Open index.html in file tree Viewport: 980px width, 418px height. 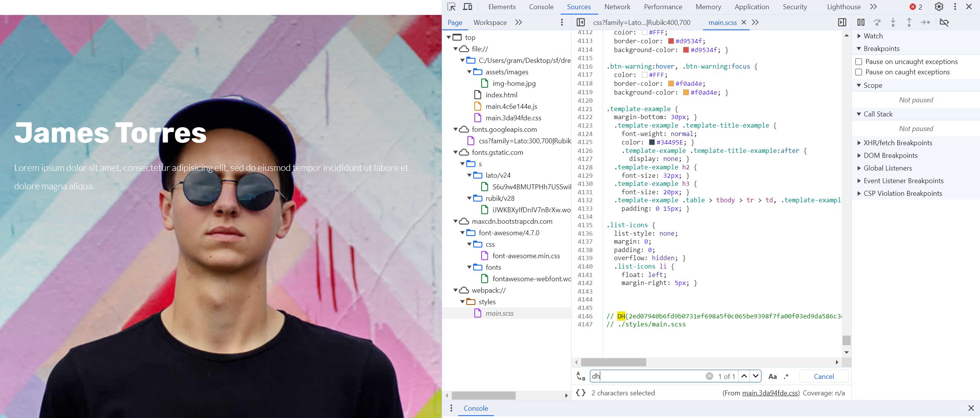click(x=501, y=95)
